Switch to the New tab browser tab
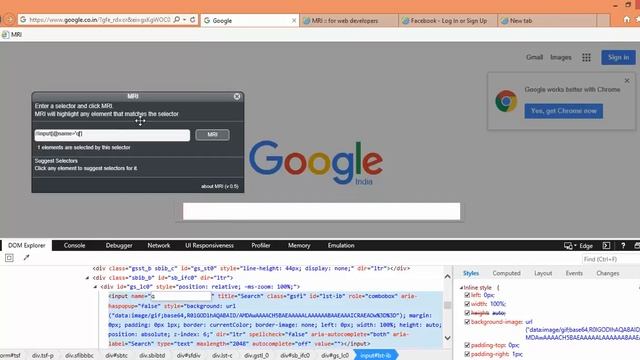The image size is (640, 360). 547,20
